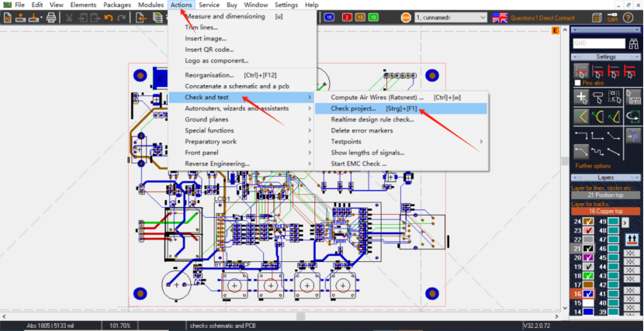Viewport: 644px width, 331px height.
Task: Toggle layer 24 visibility checkbox
Action: click(x=588, y=222)
